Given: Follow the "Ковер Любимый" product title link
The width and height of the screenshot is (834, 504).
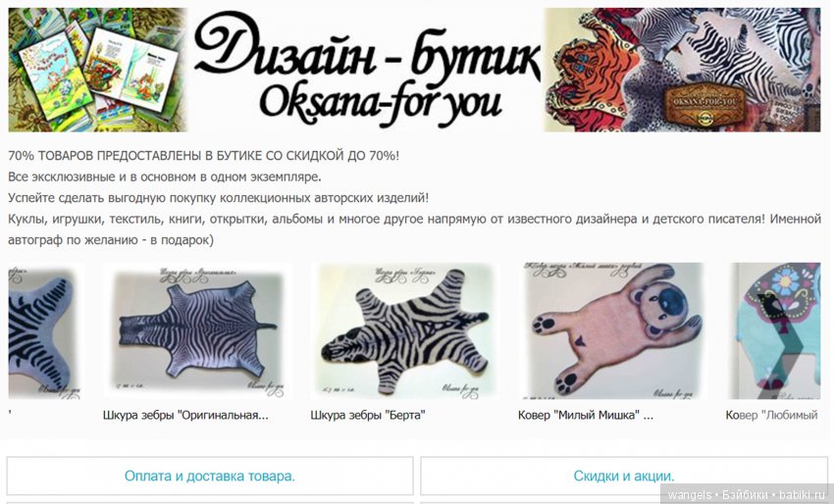Looking at the screenshot, I should pyautogui.click(x=772, y=415).
